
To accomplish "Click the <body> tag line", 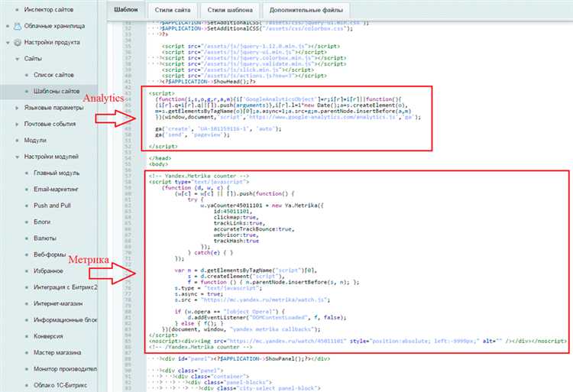I will point(159,164).
